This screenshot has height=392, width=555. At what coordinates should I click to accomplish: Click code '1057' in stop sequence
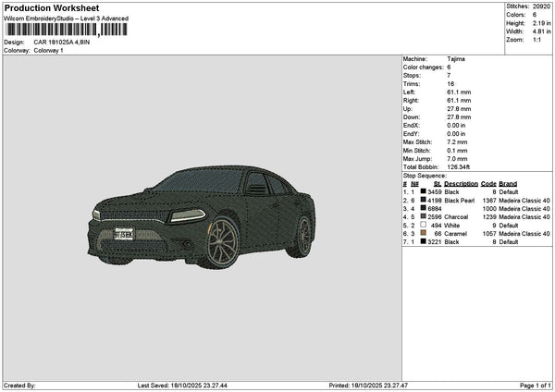(x=489, y=234)
